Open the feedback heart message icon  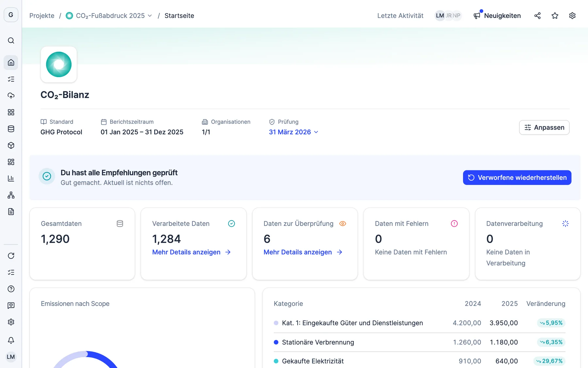pos(11,305)
